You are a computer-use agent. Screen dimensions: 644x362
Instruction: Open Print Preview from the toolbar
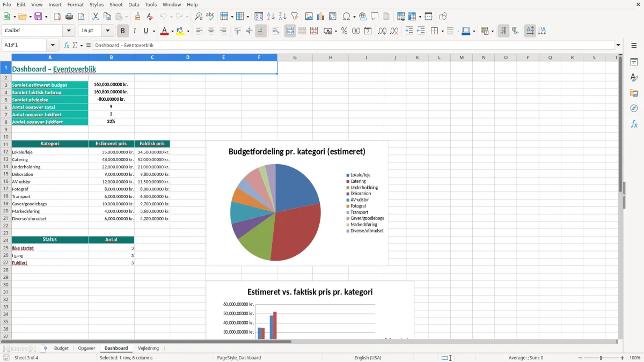click(x=81, y=17)
